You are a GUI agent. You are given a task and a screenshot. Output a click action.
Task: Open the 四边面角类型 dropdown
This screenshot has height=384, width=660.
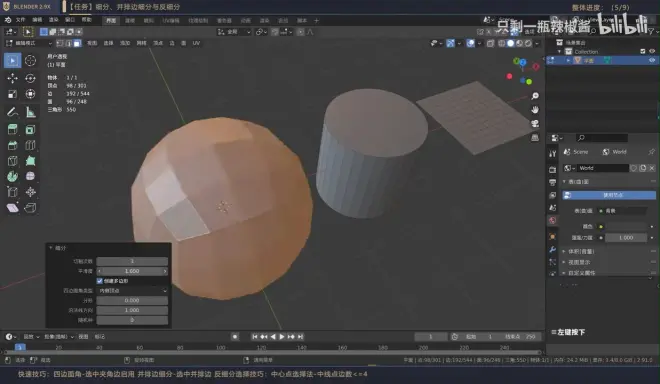tap(132, 291)
